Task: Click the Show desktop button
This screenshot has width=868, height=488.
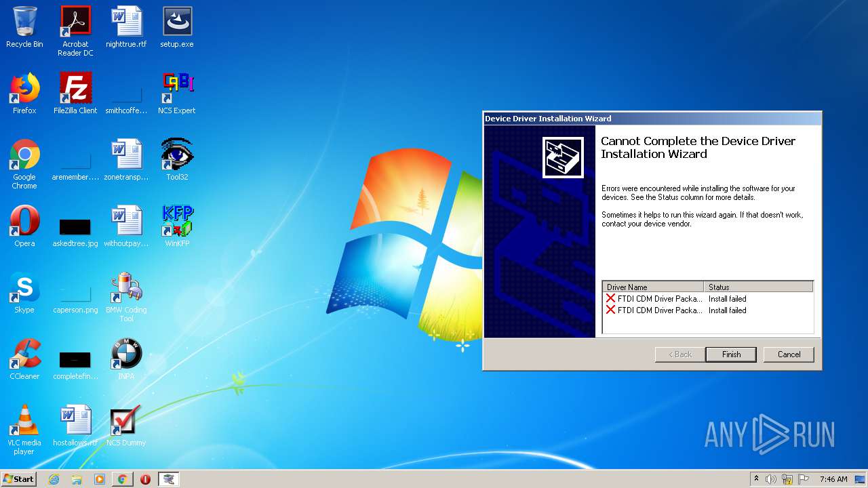Action: 861,479
